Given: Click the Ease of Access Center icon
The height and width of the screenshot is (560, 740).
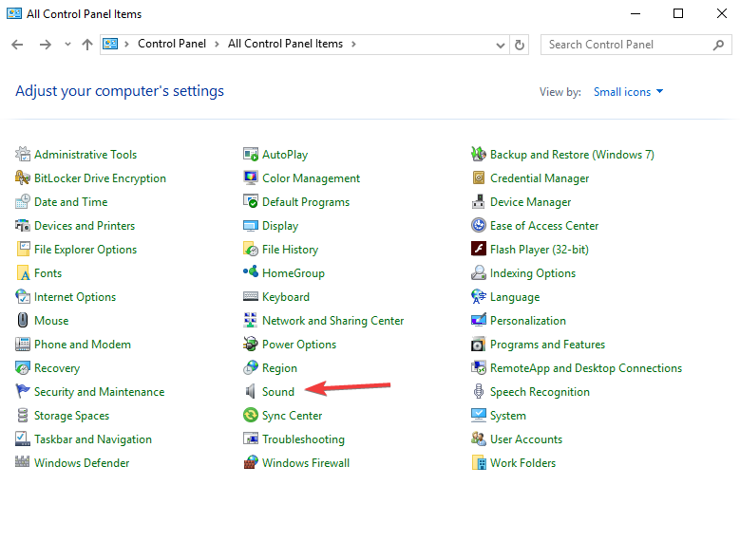Looking at the screenshot, I should 479,225.
